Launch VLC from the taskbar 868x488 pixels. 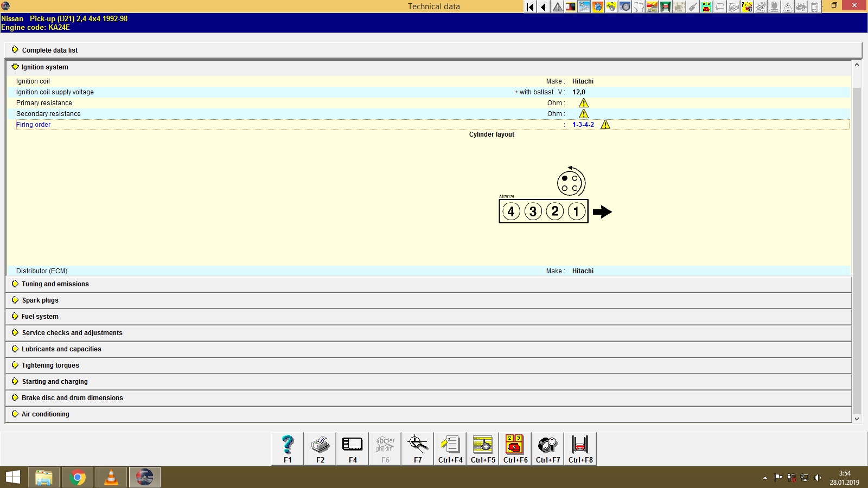tap(111, 477)
